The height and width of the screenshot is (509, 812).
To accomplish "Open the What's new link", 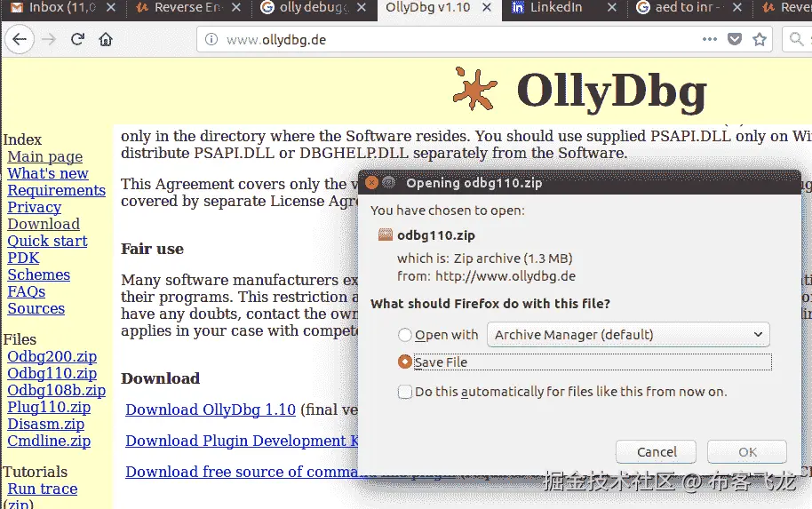I will click(48, 173).
